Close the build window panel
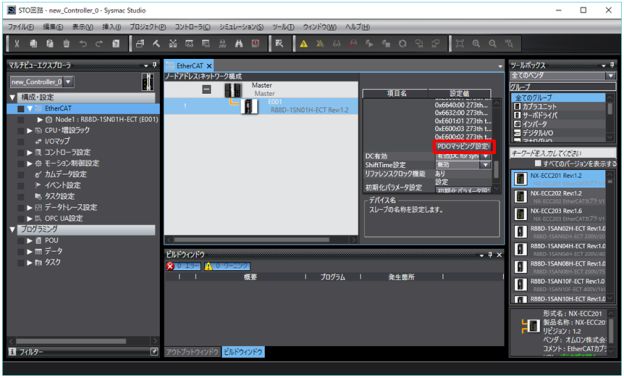 click(499, 255)
